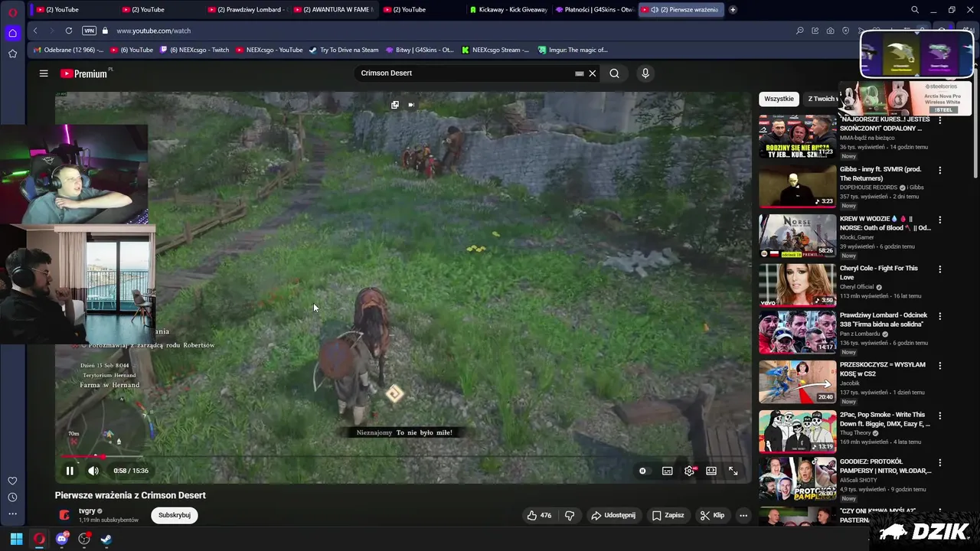Open Opera sidebar history clock icon
This screenshot has height=551, width=980.
coord(12,497)
